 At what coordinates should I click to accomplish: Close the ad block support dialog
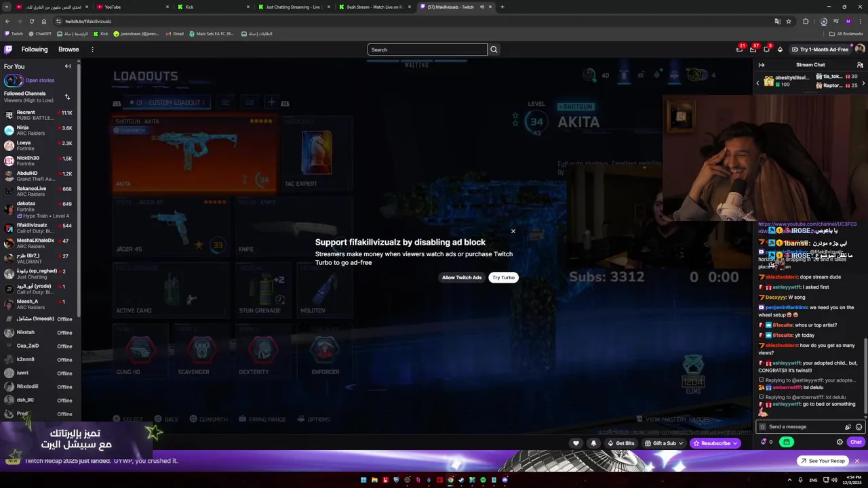coord(513,231)
